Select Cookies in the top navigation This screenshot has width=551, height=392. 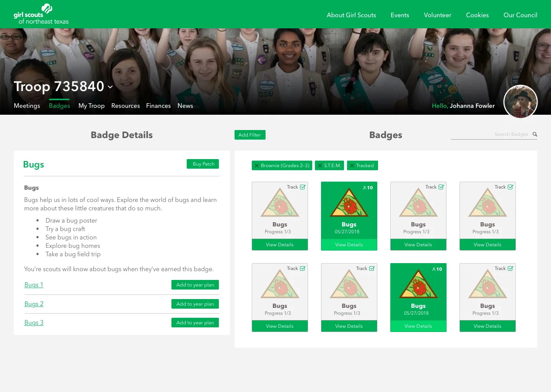click(477, 15)
